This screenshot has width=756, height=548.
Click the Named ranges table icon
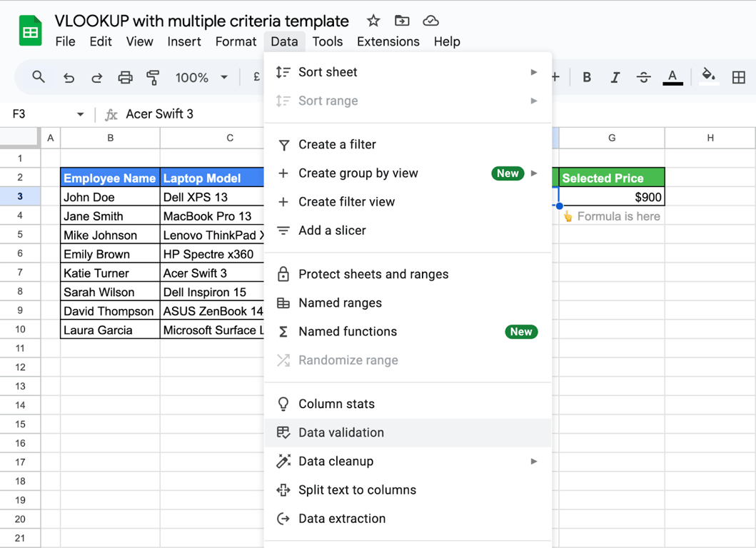(x=283, y=303)
